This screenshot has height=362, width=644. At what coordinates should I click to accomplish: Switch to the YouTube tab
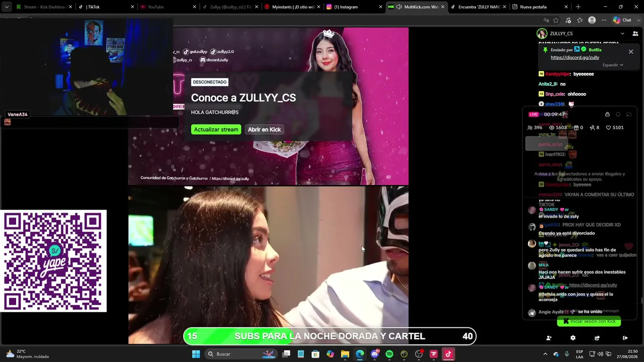click(168, 7)
